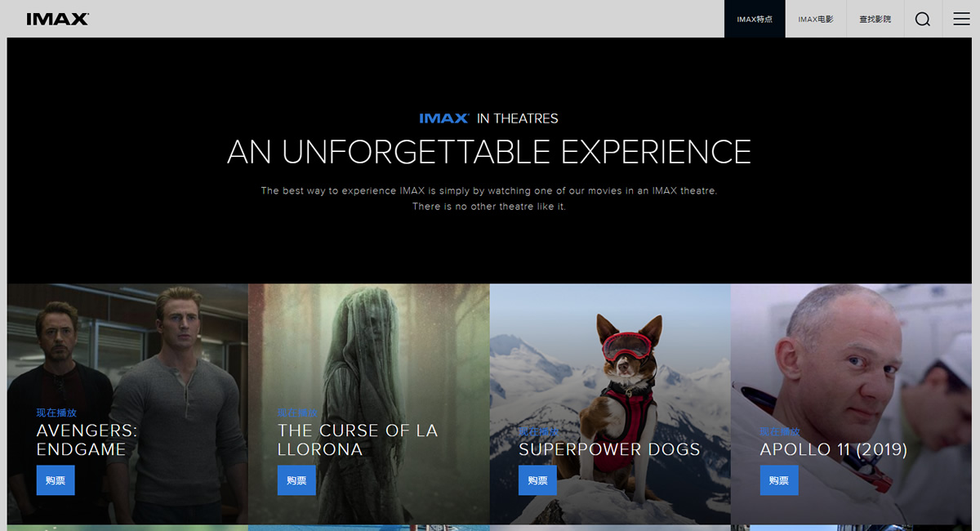The height and width of the screenshot is (531, 980).
Task: Buy tickets for Avengers: Endgame
Action: pos(56,480)
